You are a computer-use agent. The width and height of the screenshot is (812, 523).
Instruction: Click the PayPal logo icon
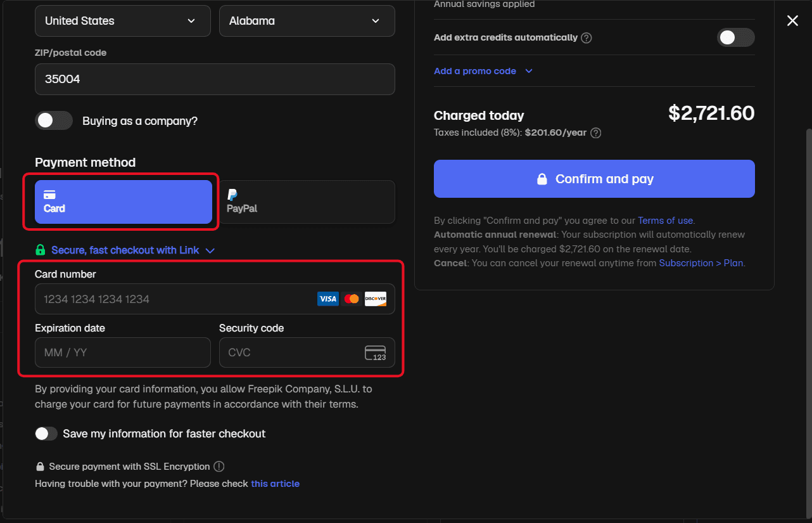point(232,195)
